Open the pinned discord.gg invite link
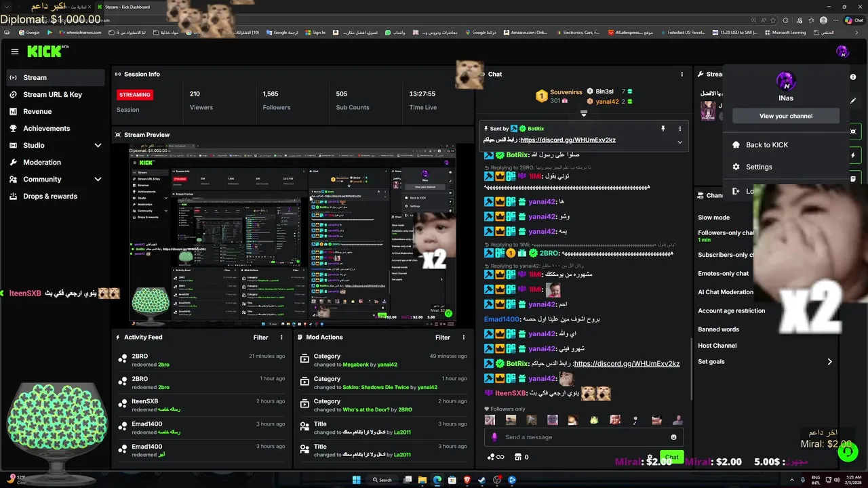The image size is (868, 488). coord(568,140)
